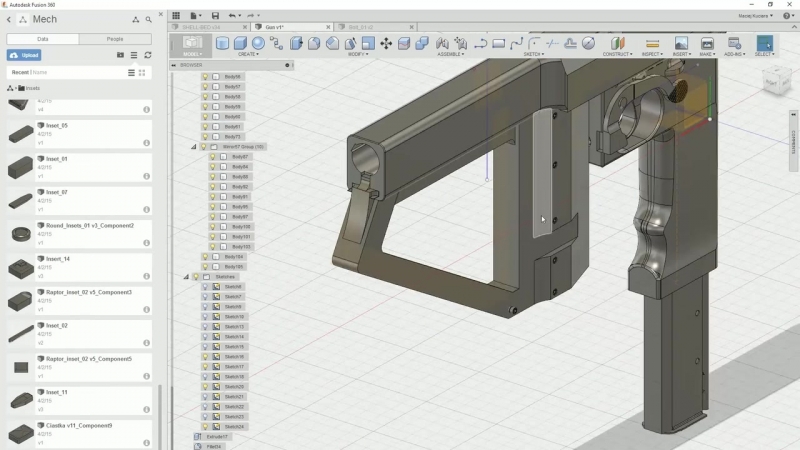800x450 pixels.
Task: Collapse the Sketches folder in the browser
Action: click(185, 277)
